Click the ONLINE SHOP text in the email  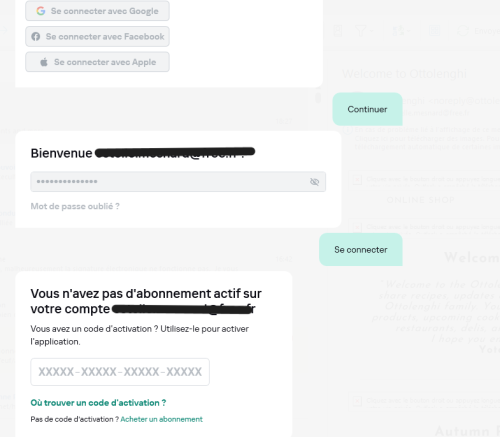click(x=421, y=200)
